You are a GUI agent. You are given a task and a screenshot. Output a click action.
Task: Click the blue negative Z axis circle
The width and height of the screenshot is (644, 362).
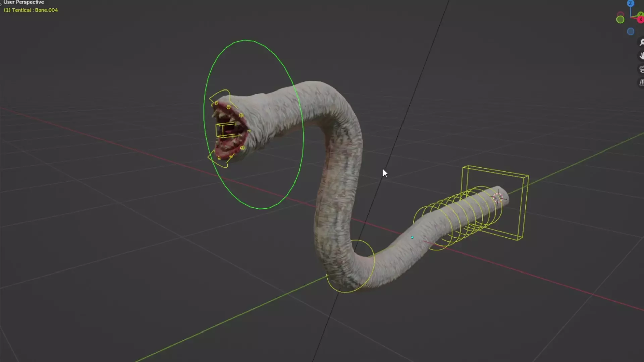pyautogui.click(x=631, y=32)
